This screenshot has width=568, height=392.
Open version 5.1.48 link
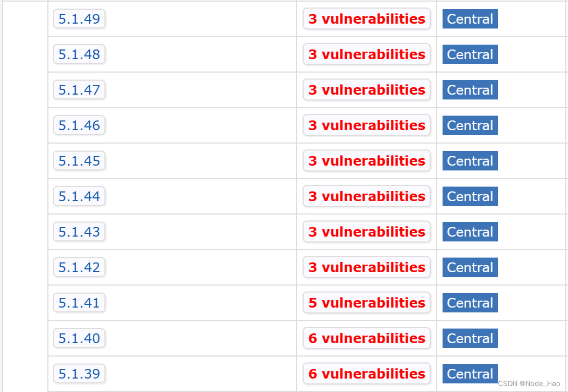coord(79,54)
